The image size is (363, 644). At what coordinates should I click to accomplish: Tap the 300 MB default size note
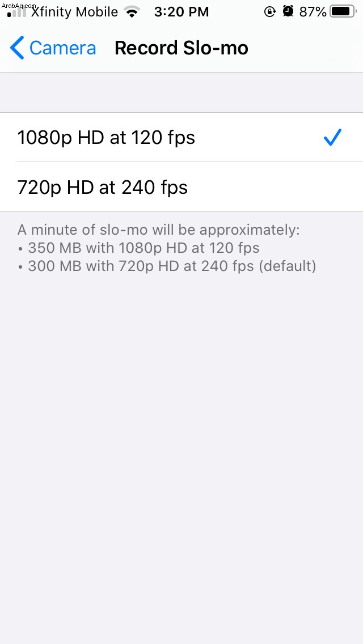pos(167,266)
